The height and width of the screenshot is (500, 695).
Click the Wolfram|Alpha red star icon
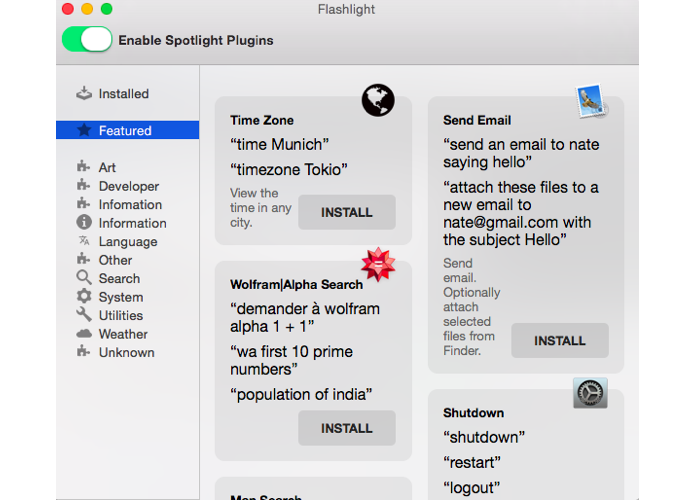click(378, 264)
